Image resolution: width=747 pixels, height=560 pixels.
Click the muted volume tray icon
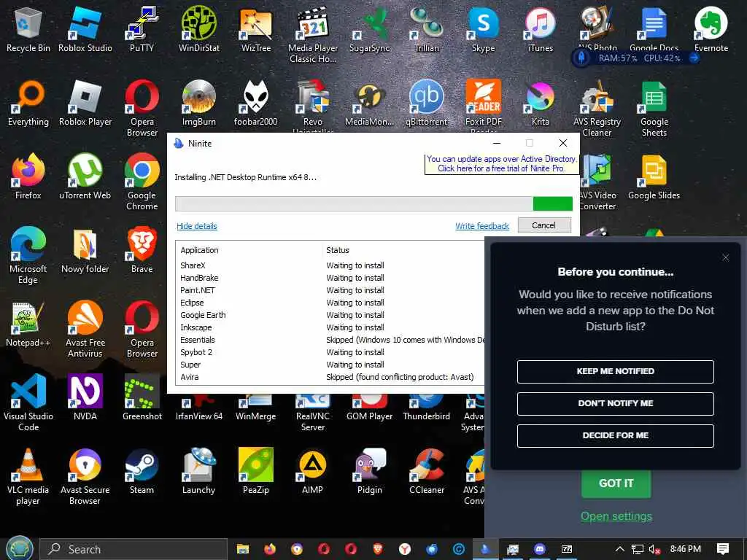(x=654, y=549)
